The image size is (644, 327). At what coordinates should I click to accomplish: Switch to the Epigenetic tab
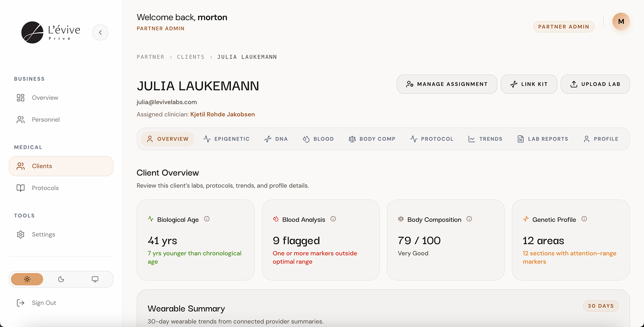(226, 139)
